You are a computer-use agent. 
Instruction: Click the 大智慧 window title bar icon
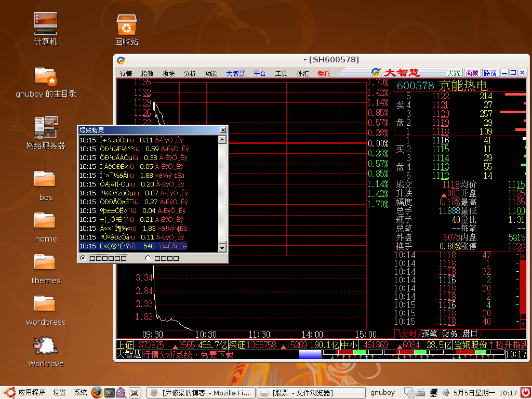(121, 60)
